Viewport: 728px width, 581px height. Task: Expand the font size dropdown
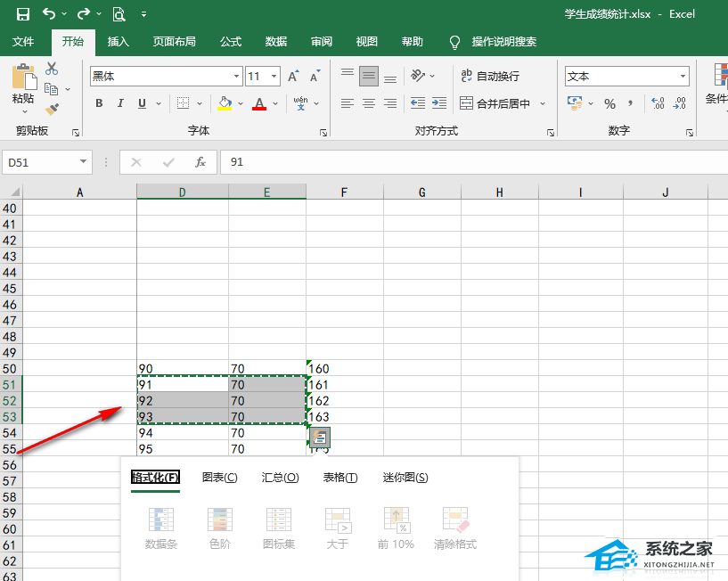(274, 77)
